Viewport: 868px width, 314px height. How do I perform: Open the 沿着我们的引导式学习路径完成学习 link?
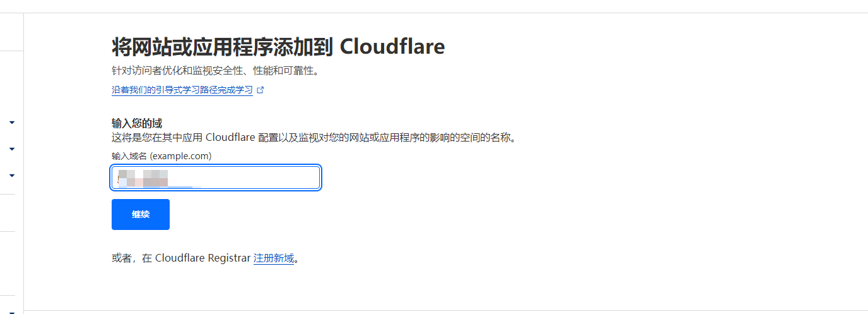[182, 90]
